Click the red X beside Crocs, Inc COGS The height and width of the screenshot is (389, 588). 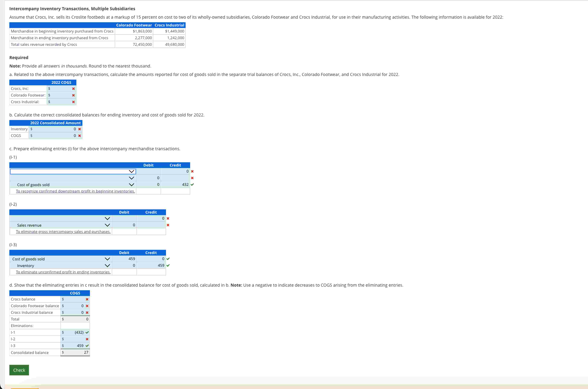point(73,88)
